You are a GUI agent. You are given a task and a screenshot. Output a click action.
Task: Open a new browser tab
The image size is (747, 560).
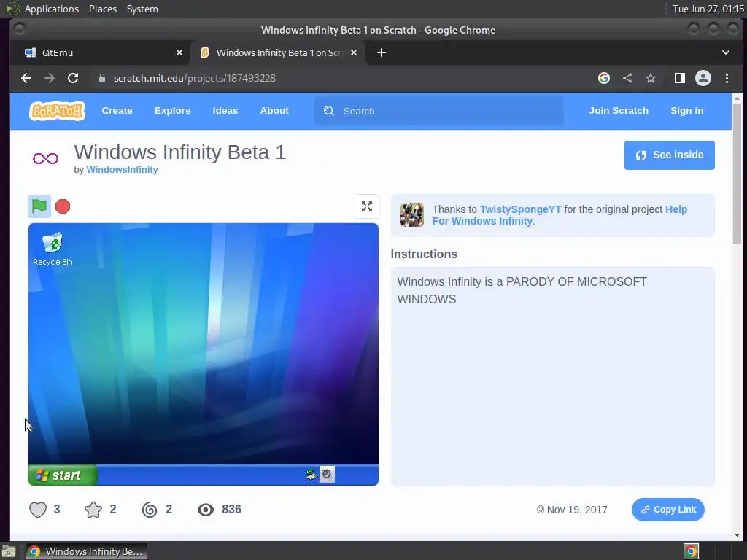coord(382,52)
